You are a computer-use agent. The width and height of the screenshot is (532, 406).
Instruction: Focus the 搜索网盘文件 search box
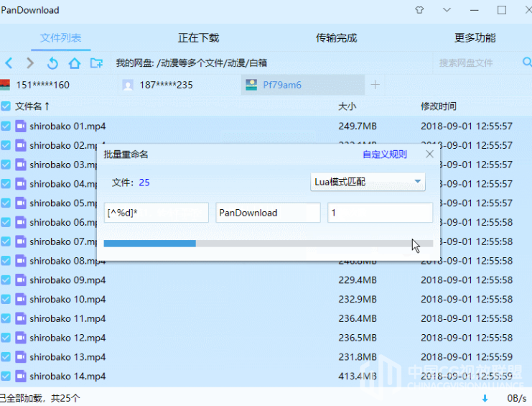tap(476, 63)
